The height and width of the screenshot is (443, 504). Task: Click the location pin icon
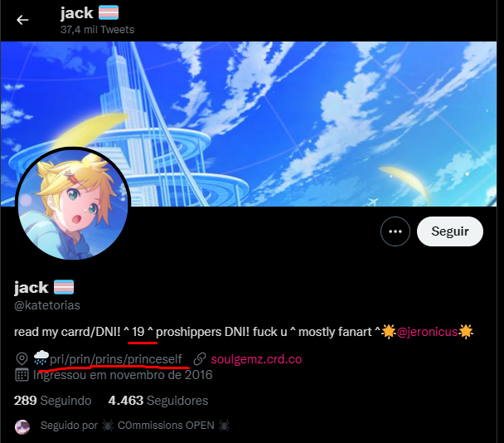coord(22,358)
